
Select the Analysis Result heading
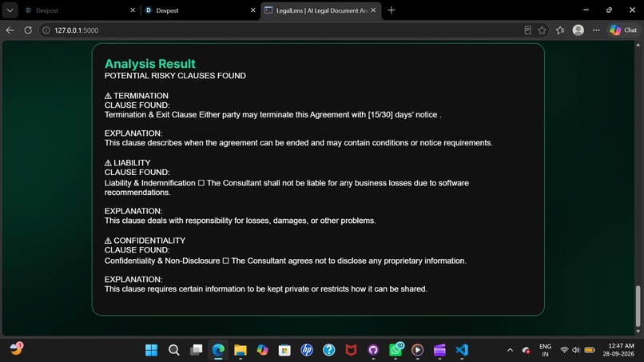tap(150, 64)
